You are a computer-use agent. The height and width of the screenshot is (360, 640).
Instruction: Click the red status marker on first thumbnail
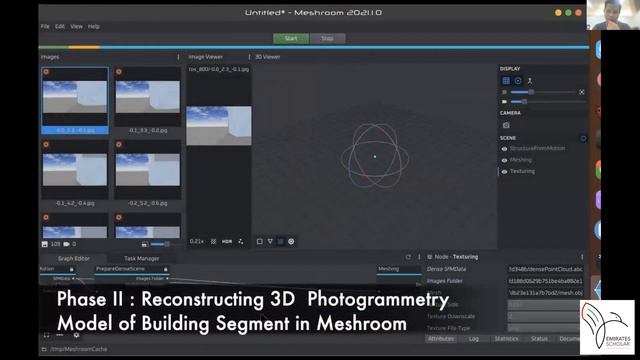46,72
